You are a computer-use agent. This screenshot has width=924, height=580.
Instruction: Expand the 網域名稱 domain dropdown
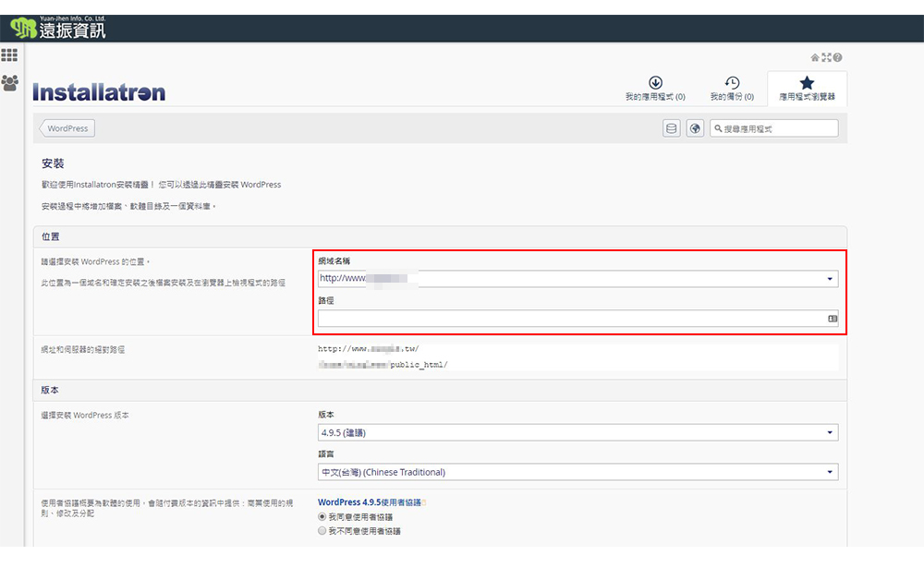pyautogui.click(x=829, y=279)
